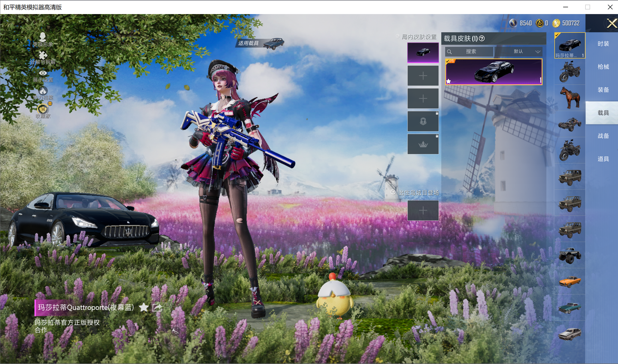
Task: Open the 默认 sort dropdown
Action: 518,51
